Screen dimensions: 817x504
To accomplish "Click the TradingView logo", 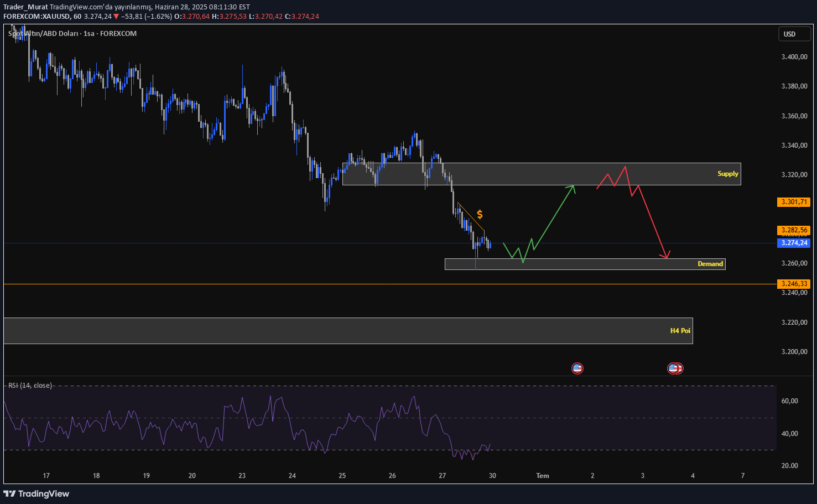I will click(37, 493).
